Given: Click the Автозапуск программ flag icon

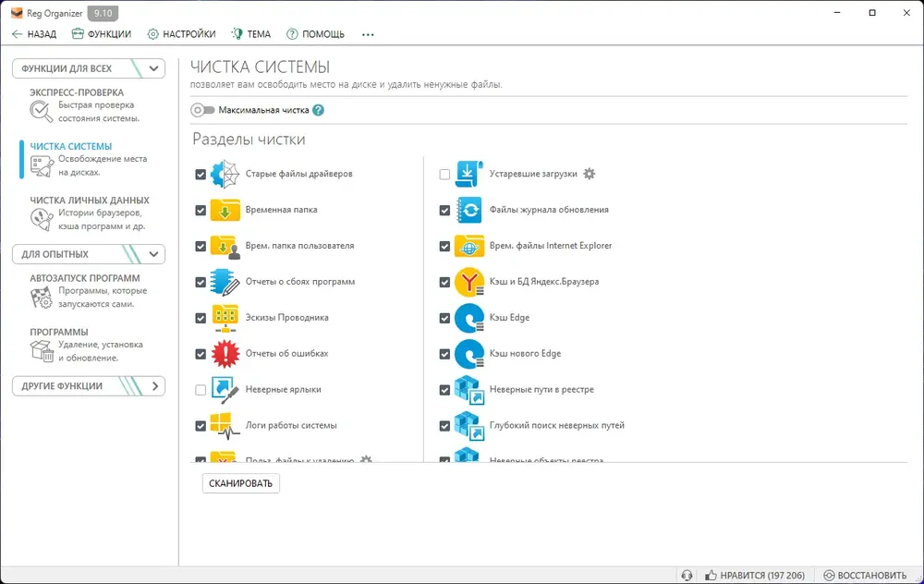Looking at the screenshot, I should [x=42, y=297].
